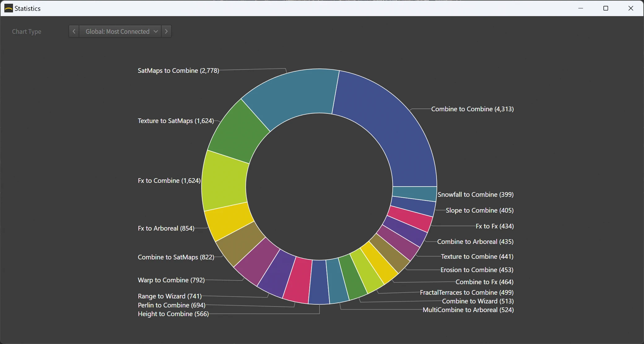Click the next chart type arrow
644x344 pixels.
(x=167, y=31)
